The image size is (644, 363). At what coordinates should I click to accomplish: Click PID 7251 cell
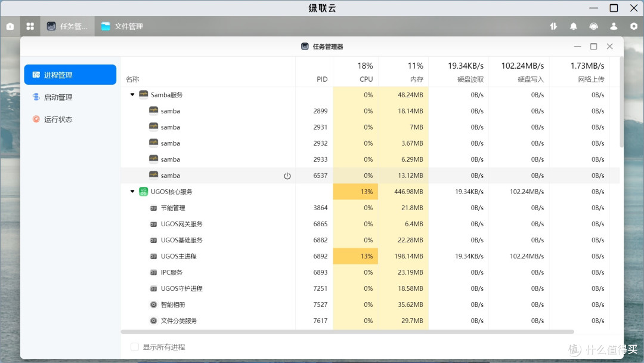click(x=320, y=288)
